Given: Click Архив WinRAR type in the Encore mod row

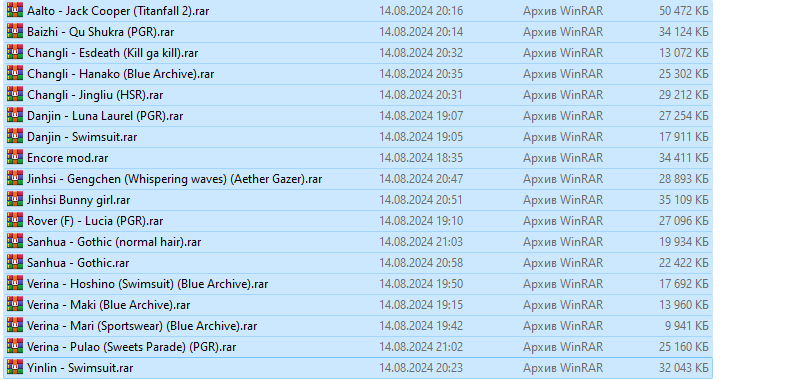Looking at the screenshot, I should point(563,158).
